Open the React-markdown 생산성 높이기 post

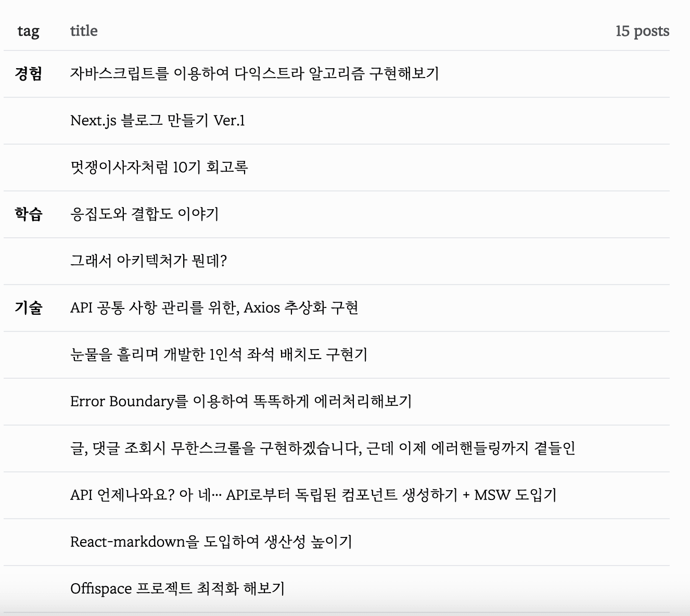[211, 542]
